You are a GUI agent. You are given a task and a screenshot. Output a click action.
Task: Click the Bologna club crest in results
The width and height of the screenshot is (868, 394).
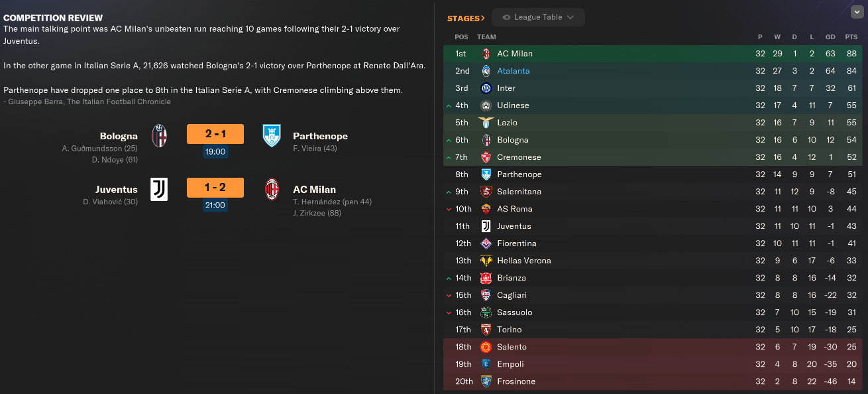(159, 135)
